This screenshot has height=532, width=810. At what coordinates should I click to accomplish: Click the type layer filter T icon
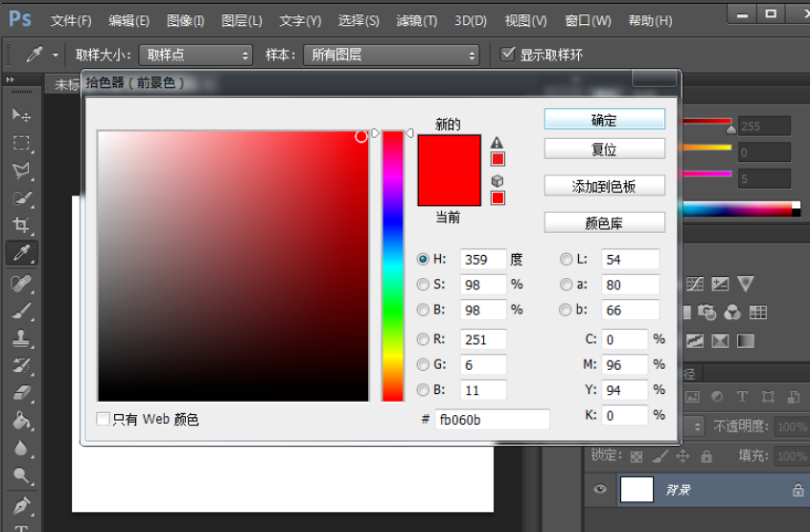[x=742, y=397]
